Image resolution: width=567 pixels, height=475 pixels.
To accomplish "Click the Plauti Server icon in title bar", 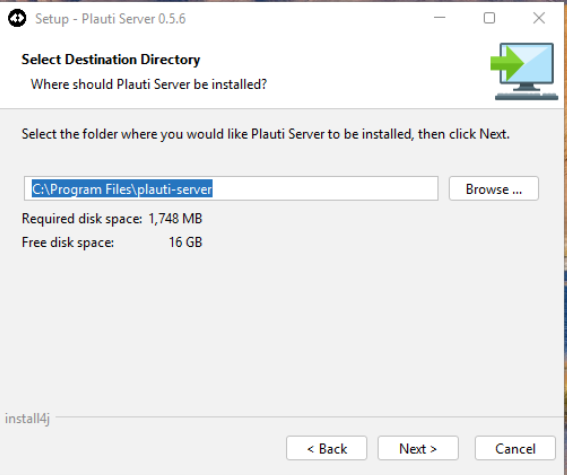I will (17, 18).
